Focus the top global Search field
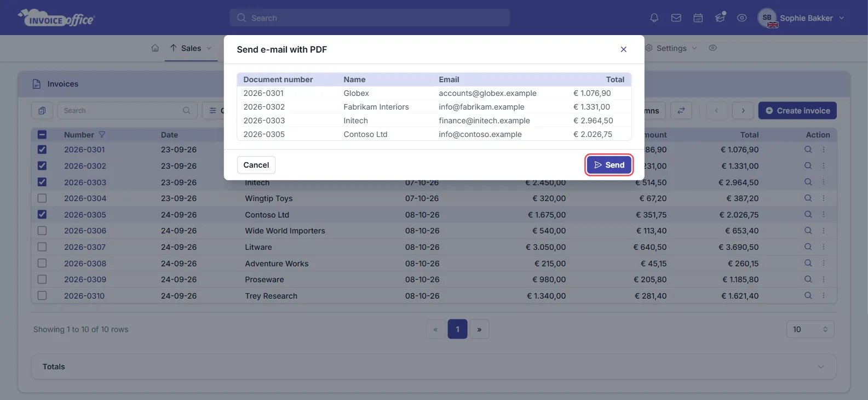Screen dimensions: 868x400 (x=370, y=18)
